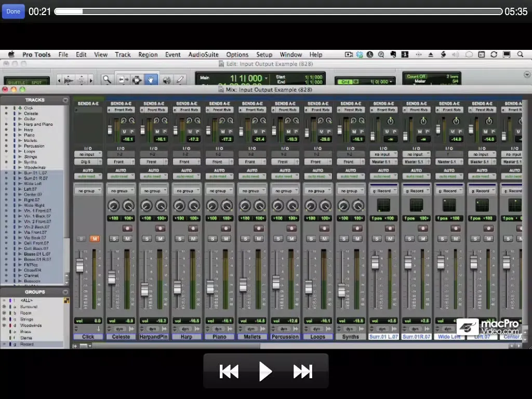This screenshot has height=399, width=532.
Task: Click the volume icon in menu bar
Action: pos(455,55)
